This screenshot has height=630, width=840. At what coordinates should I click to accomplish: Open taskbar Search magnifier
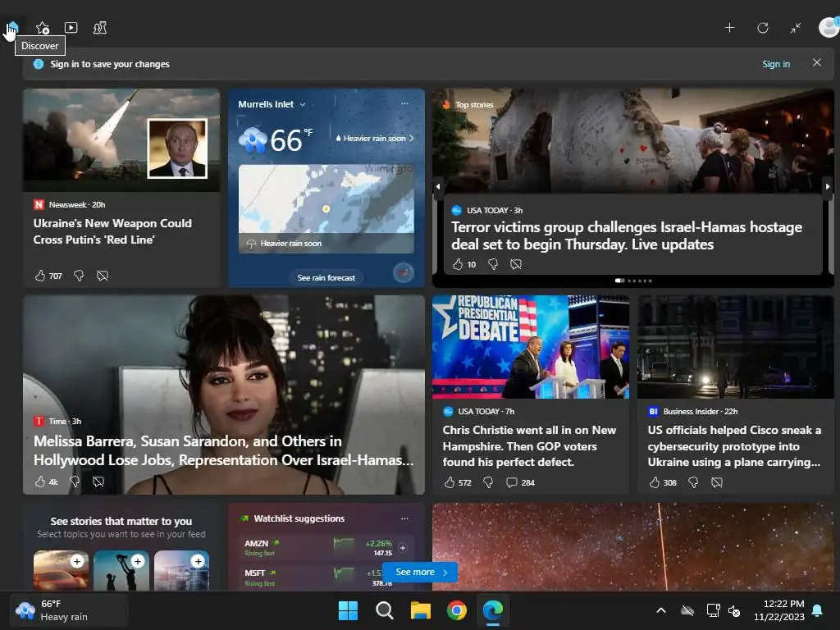(384, 610)
